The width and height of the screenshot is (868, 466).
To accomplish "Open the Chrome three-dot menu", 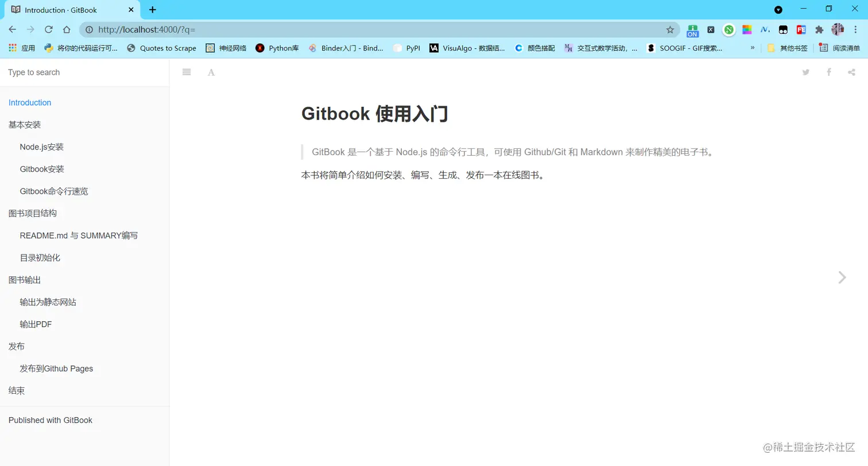I will click(x=855, y=29).
